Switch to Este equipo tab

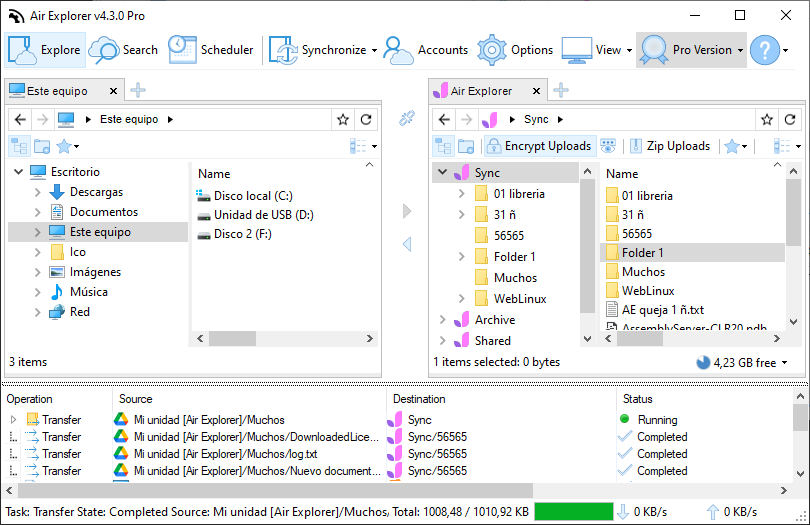57,91
